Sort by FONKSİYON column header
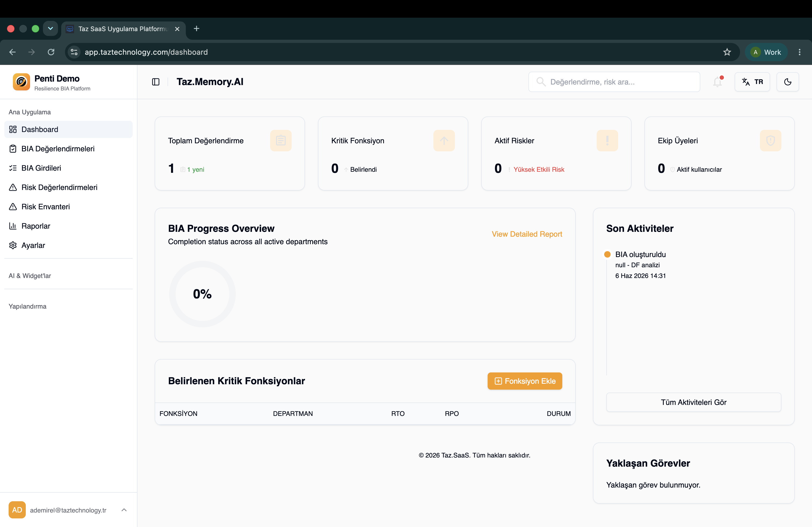The height and width of the screenshot is (527, 812). pyautogui.click(x=179, y=413)
